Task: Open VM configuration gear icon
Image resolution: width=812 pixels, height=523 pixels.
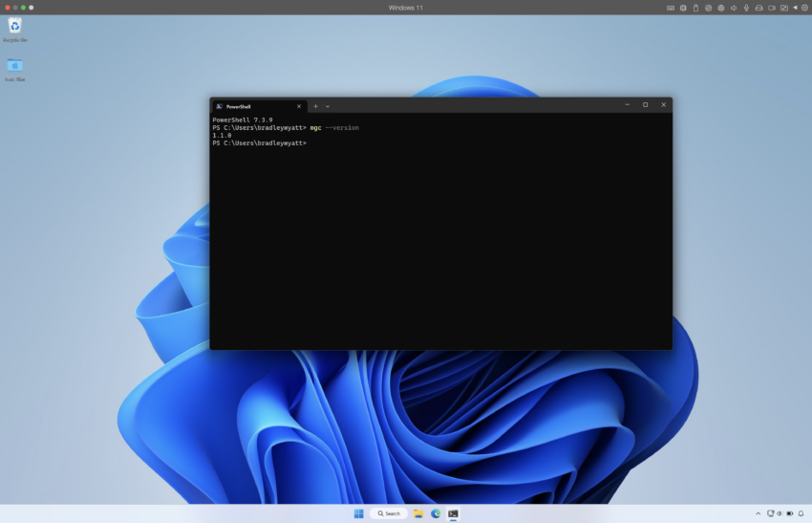Action: click(x=804, y=8)
